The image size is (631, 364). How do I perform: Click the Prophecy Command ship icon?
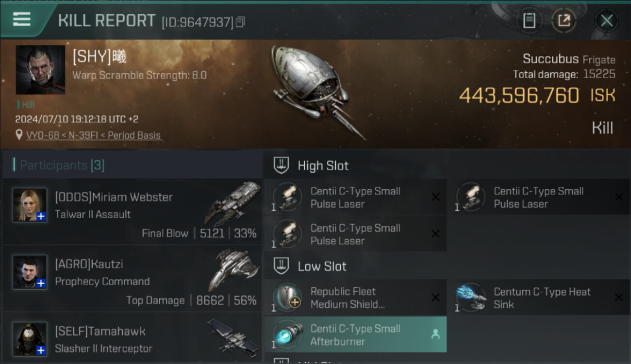[x=234, y=269]
